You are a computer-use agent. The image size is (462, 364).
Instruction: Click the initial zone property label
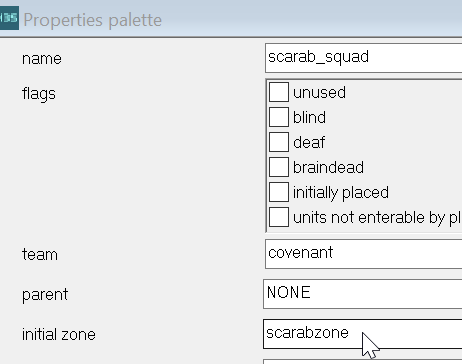(x=59, y=334)
